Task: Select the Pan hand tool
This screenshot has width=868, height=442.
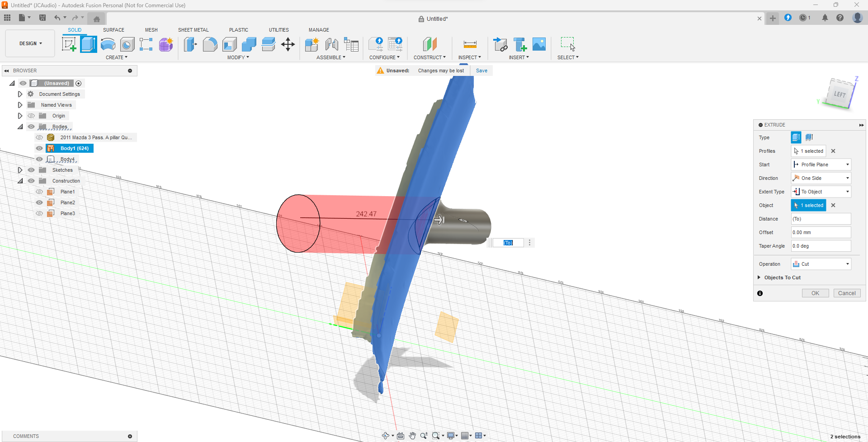Action: pyautogui.click(x=412, y=436)
